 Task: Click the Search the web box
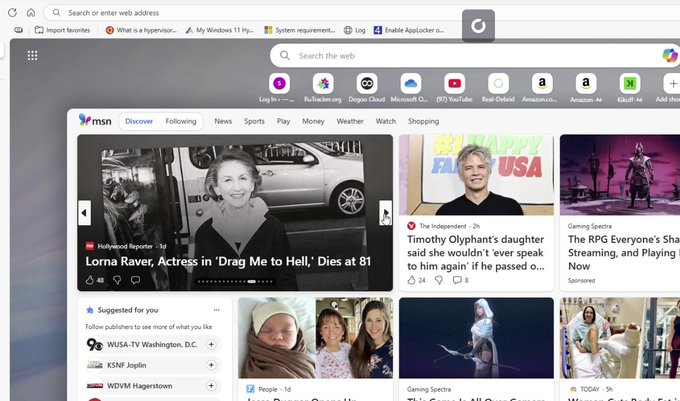tap(475, 55)
